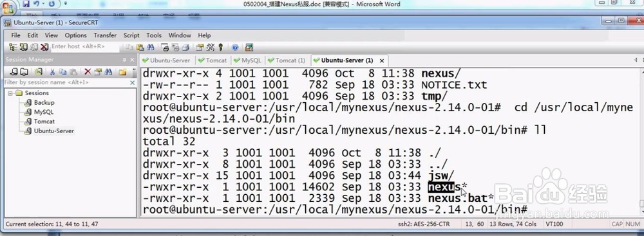Click the Copy icon in Session Manager toolbar

tap(62, 72)
